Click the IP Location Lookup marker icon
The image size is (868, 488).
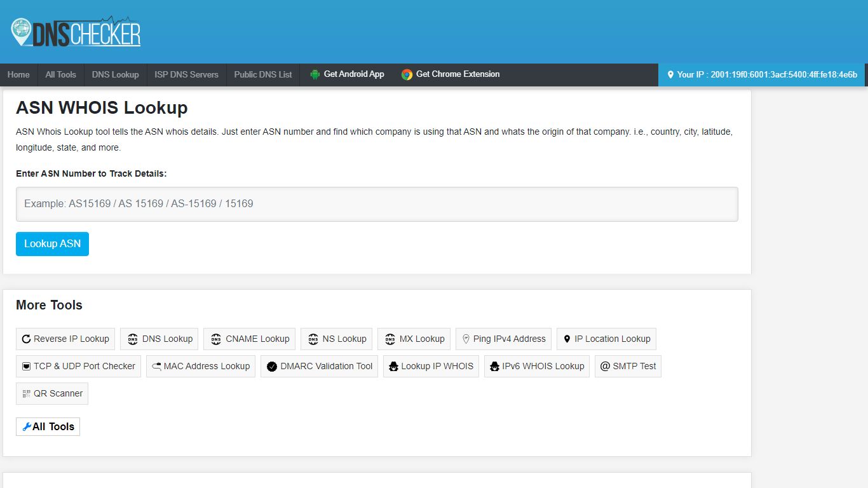click(x=567, y=339)
